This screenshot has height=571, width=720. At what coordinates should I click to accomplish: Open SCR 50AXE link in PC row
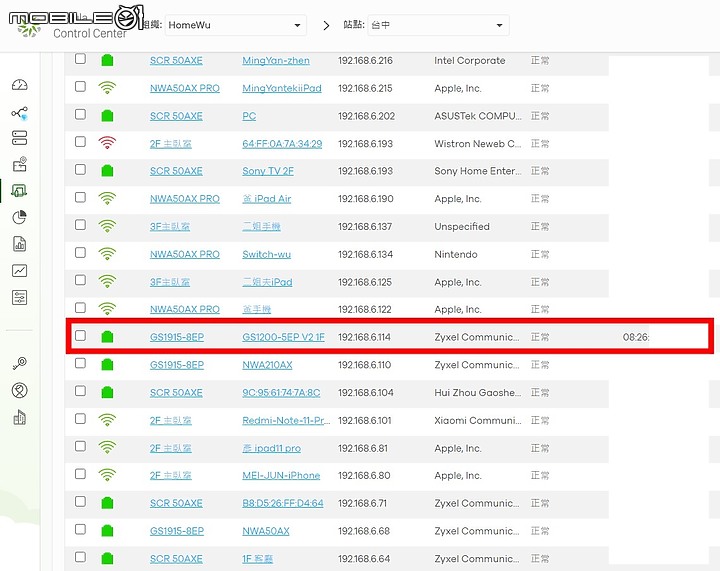[176, 116]
